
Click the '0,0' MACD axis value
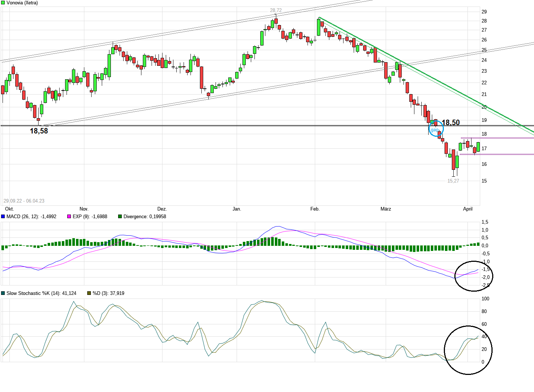tap(485, 246)
